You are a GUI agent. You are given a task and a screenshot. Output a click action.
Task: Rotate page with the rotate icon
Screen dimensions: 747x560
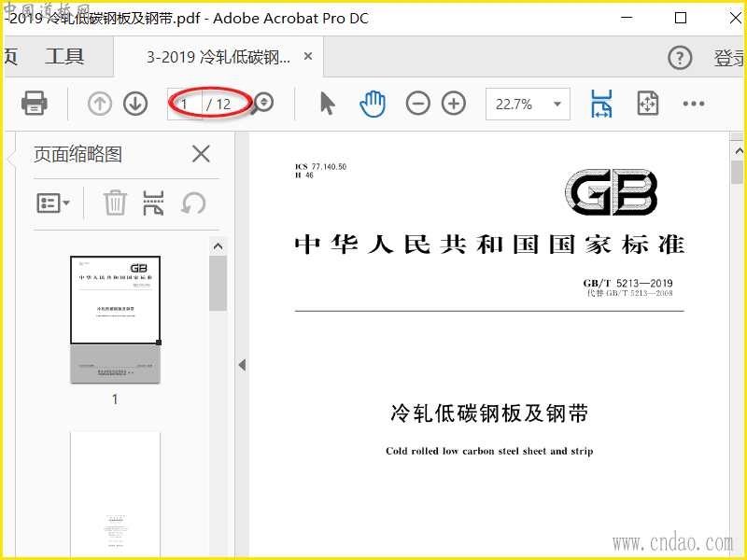coord(193,203)
